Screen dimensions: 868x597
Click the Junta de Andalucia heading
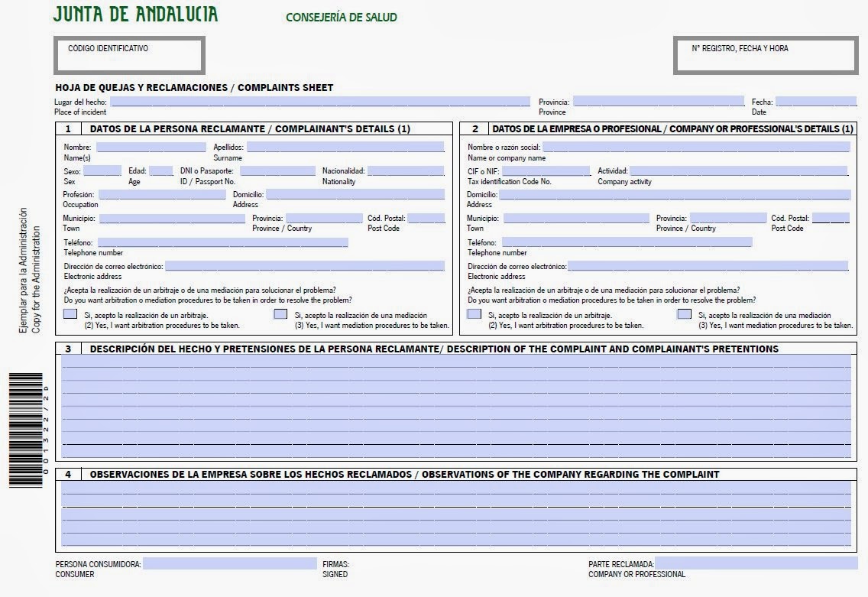pyautogui.click(x=136, y=15)
